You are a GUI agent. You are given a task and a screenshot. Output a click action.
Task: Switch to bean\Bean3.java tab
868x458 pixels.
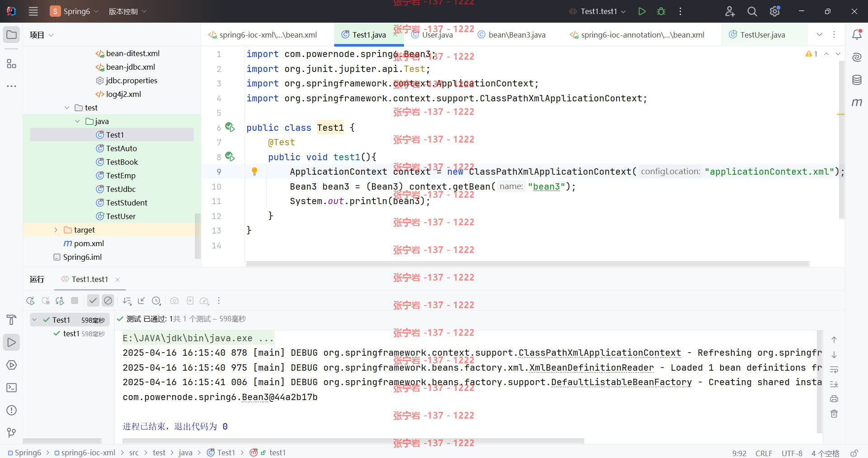(512, 35)
